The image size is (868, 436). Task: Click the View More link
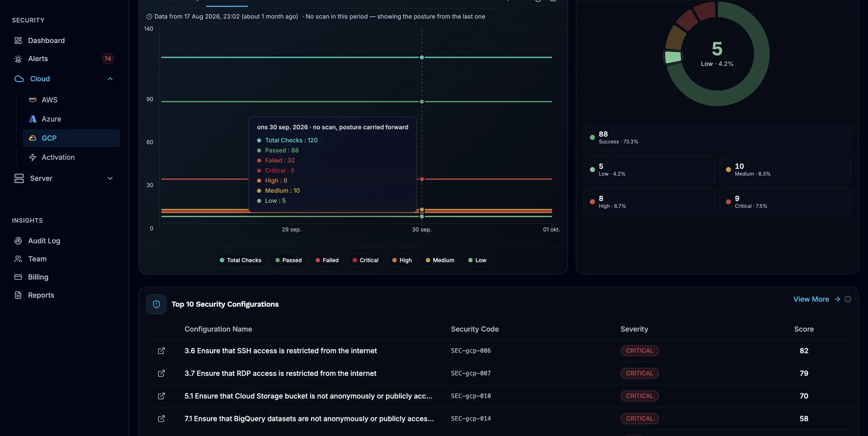click(816, 299)
